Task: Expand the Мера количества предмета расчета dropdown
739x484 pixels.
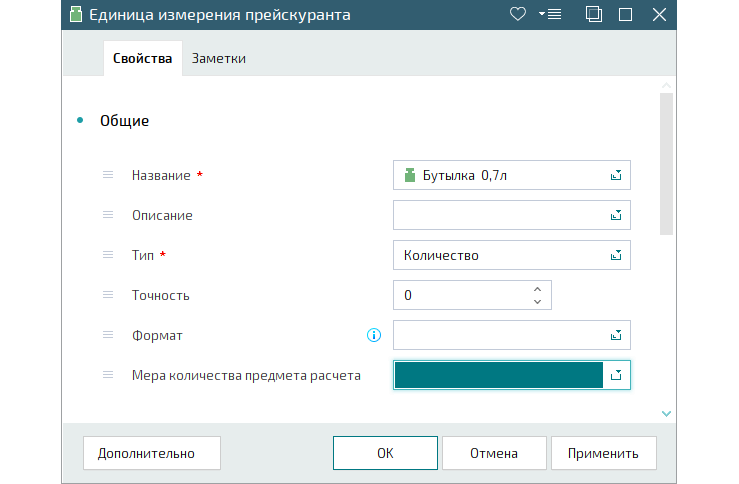Action: (616, 375)
